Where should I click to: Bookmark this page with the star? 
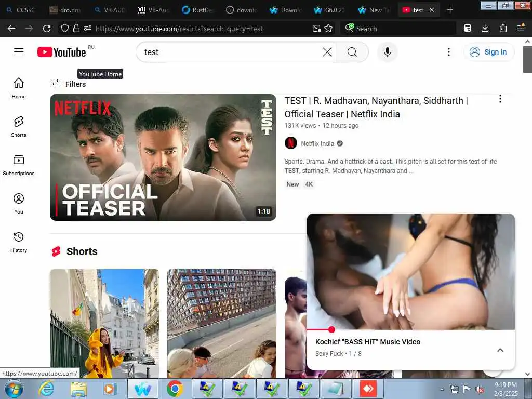pyautogui.click(x=328, y=29)
